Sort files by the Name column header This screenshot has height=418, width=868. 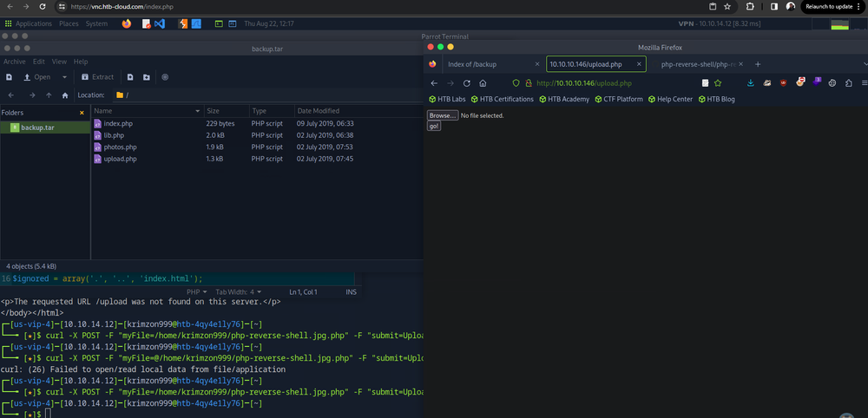pos(148,111)
